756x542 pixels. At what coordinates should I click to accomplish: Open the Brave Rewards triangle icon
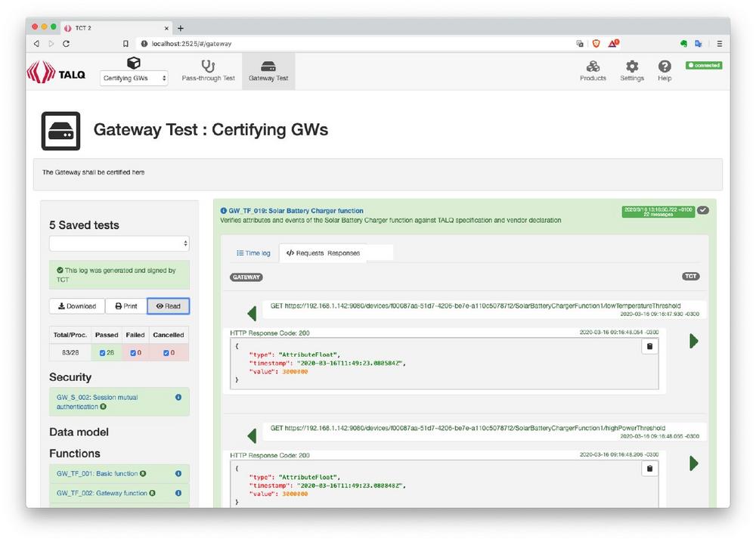pos(613,43)
